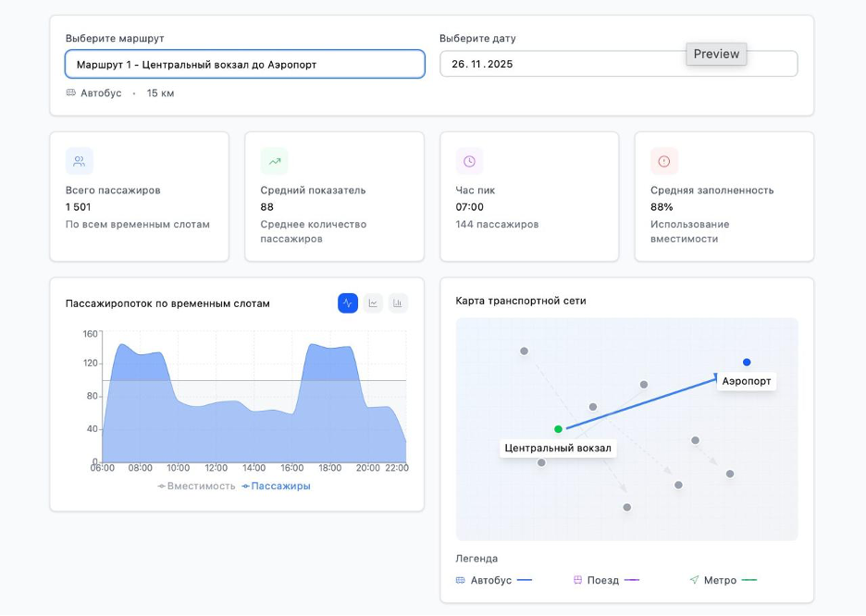Switch to the area chart view
This screenshot has height=616, width=866.
pos(348,302)
